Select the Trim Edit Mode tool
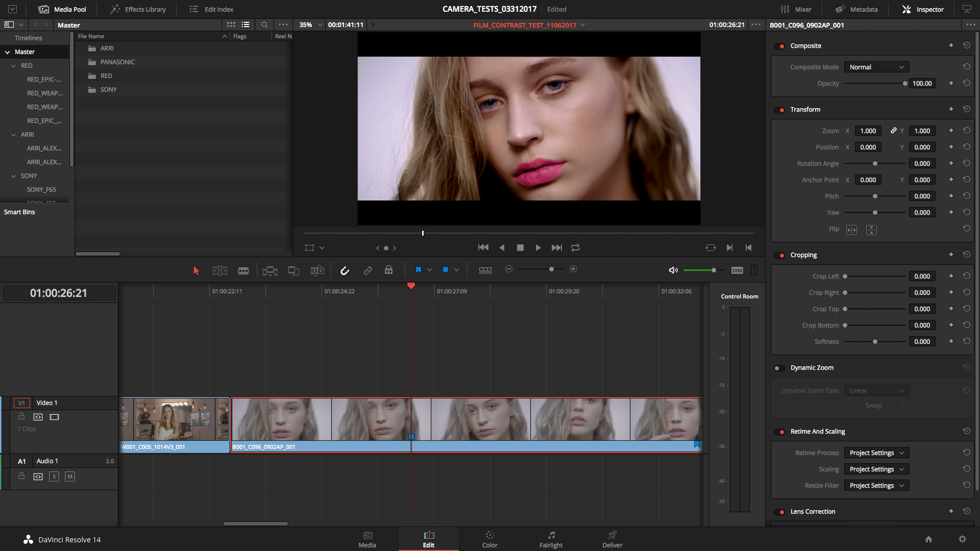The image size is (980, 551). 220,270
